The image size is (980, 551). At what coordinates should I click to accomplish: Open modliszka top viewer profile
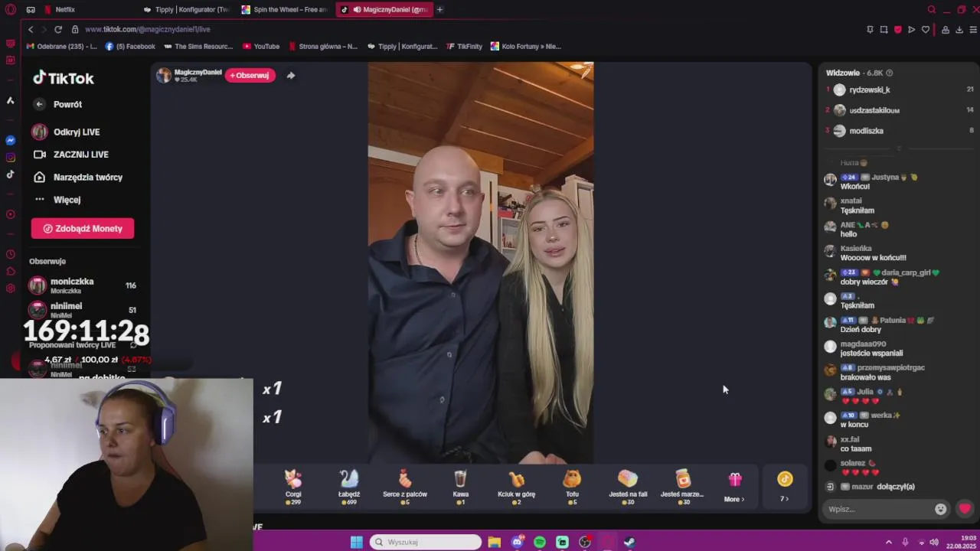tap(866, 131)
